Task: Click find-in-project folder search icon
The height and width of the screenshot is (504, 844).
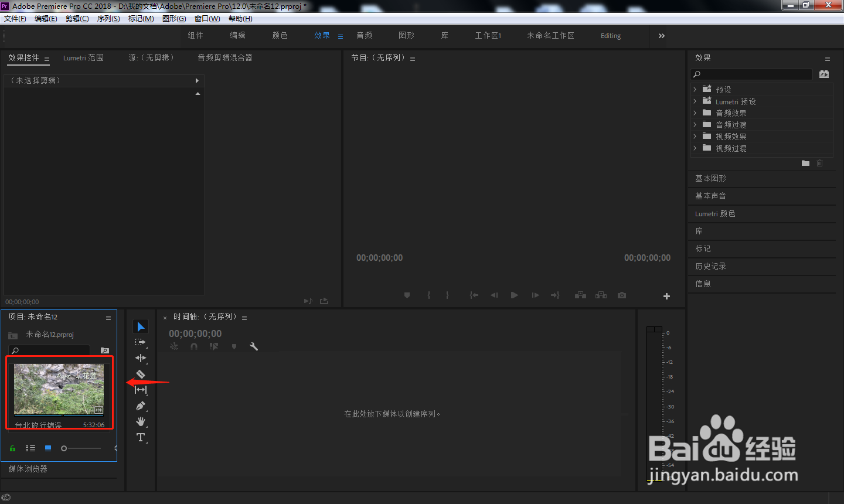Action: (105, 350)
